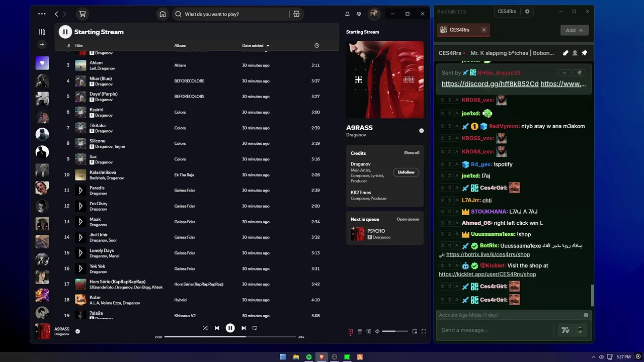Sort by Date added dropdown

(x=256, y=45)
